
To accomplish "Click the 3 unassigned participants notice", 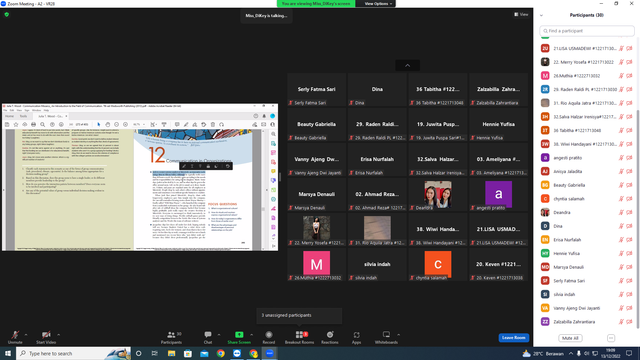I will (299, 315).
